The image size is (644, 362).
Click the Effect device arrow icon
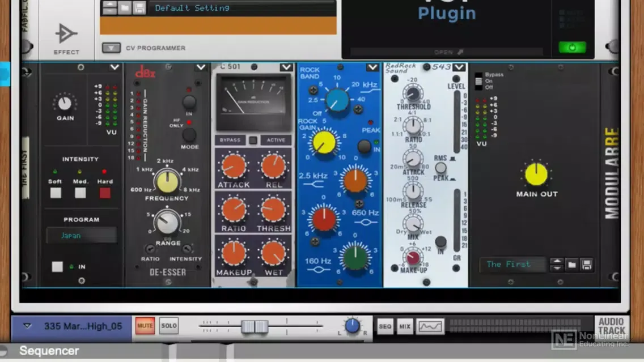tap(66, 33)
